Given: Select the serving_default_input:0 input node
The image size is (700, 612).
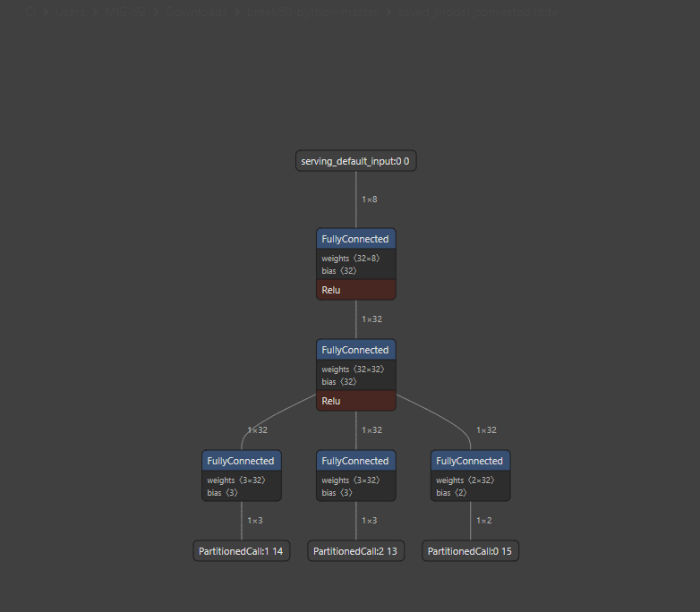Looking at the screenshot, I should point(355,161).
